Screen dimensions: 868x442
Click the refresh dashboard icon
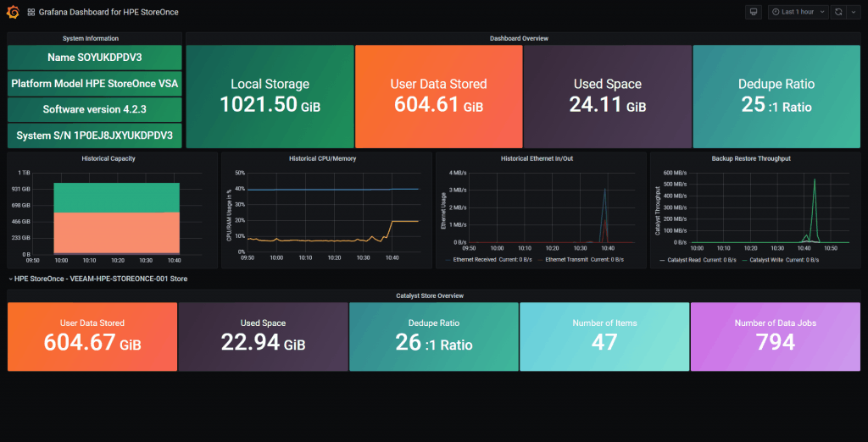tap(838, 12)
